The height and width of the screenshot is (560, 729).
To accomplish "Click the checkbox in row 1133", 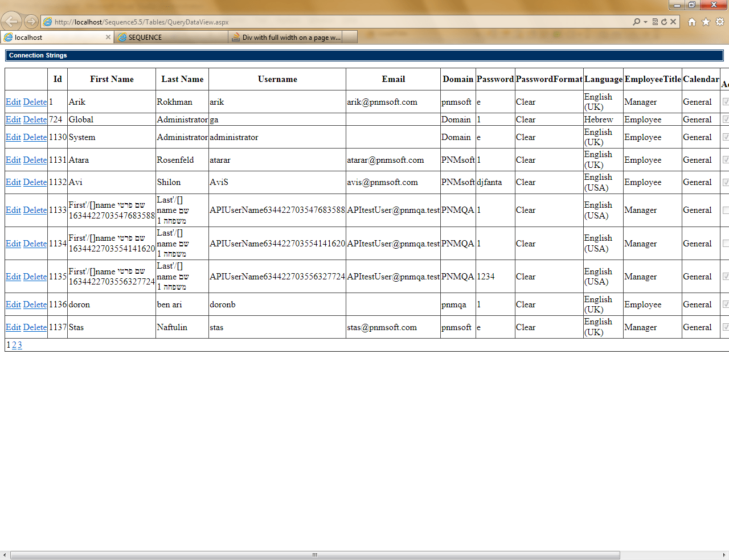I will click(x=726, y=210).
